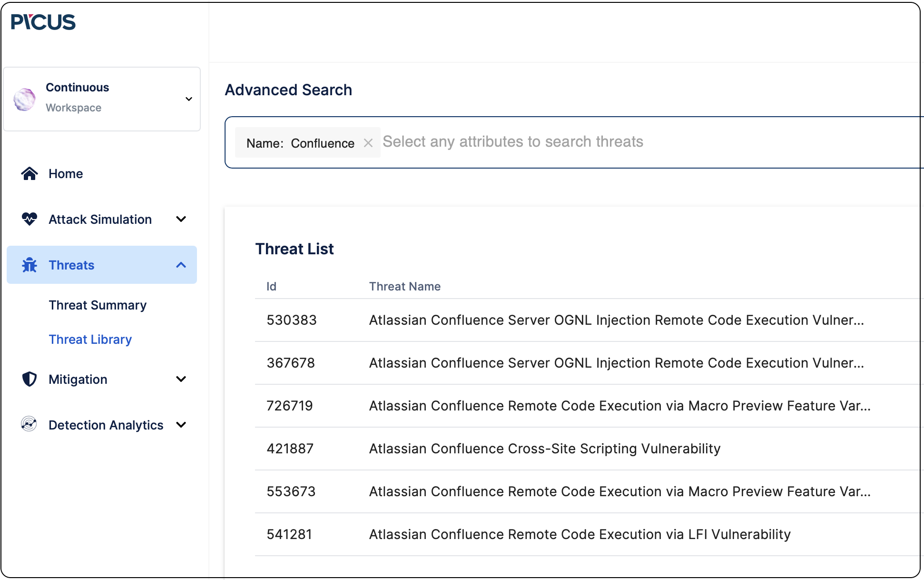924x580 pixels.
Task: Remove the Name: Confluence filter chip
Action: tap(369, 142)
